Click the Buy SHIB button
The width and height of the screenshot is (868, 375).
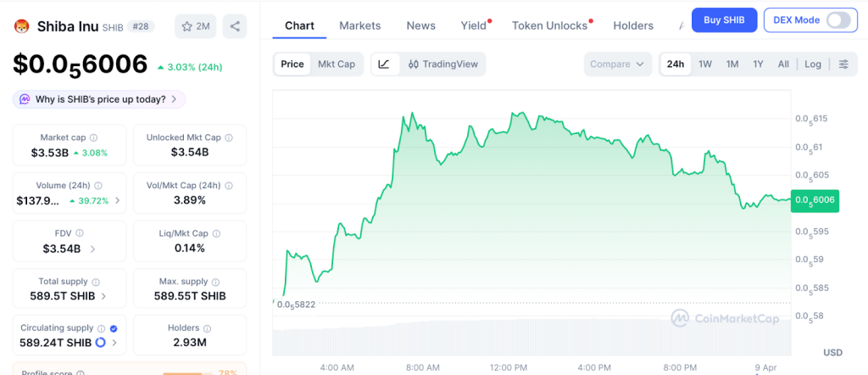tap(724, 20)
